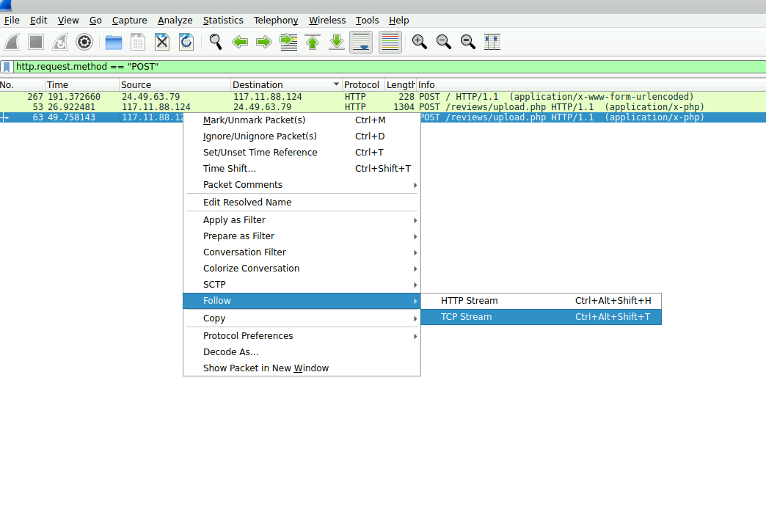766x532 pixels.
Task: Open the Go menu
Action: (x=95, y=21)
